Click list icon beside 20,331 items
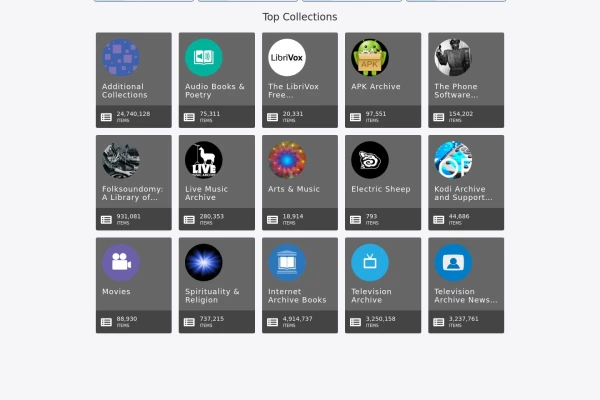This screenshot has width=600, height=400. click(272, 117)
